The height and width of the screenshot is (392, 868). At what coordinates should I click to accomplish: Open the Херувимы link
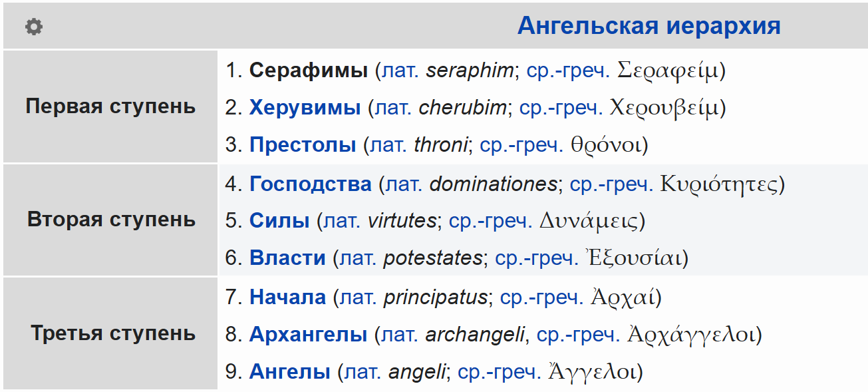[x=305, y=108]
